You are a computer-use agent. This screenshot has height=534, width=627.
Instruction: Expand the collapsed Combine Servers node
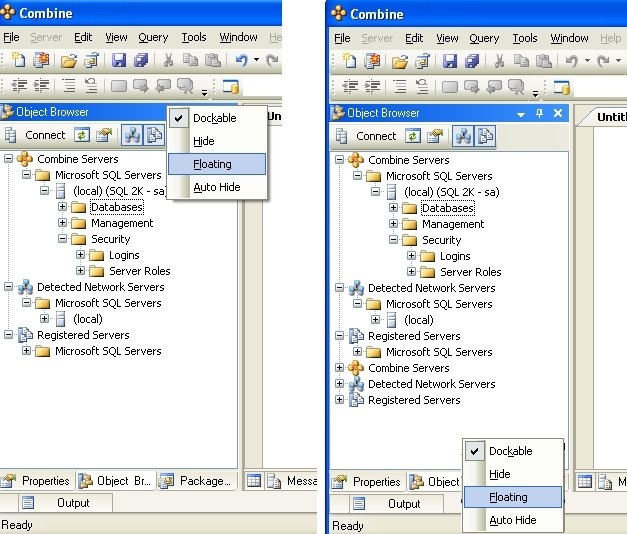click(340, 368)
